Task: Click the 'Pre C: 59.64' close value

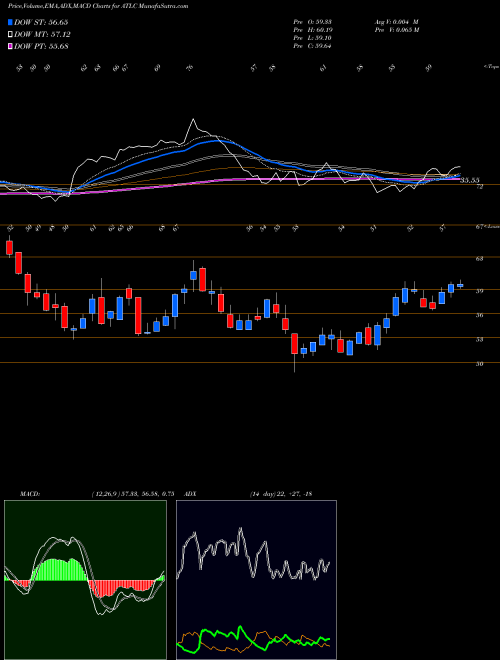Action: pyautogui.click(x=312, y=46)
